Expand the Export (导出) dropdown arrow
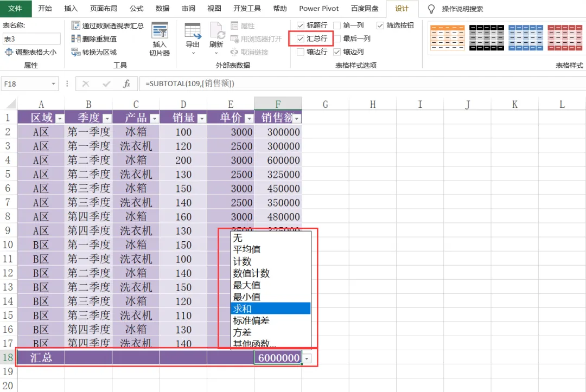This screenshot has width=586, height=392. (x=193, y=53)
